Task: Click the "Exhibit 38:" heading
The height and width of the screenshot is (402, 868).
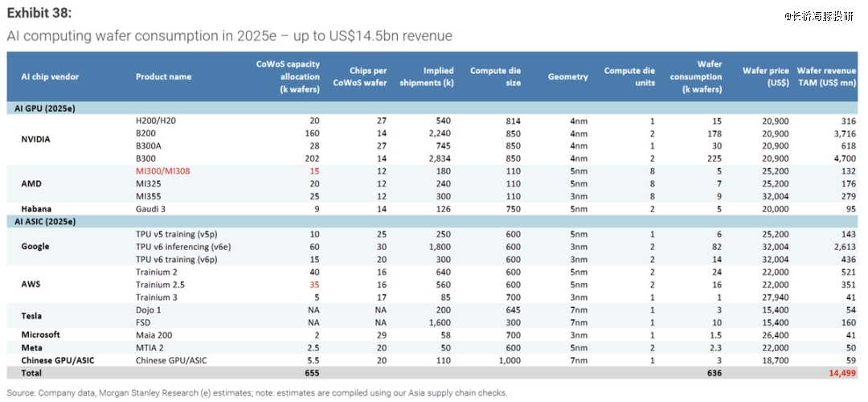Action: (39, 12)
